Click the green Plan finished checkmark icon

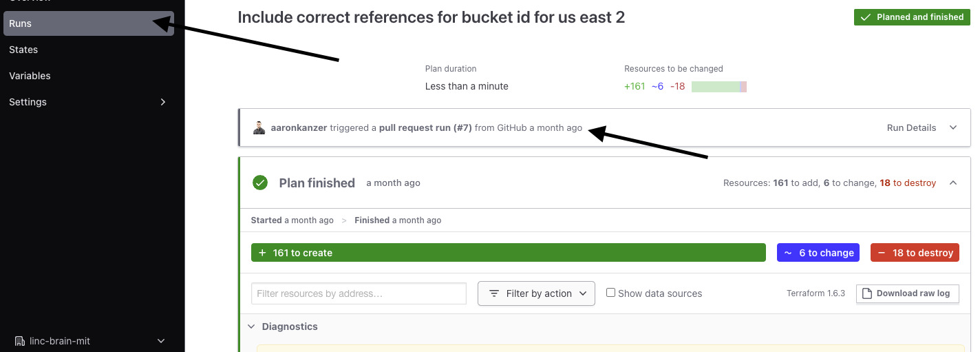[260, 183]
